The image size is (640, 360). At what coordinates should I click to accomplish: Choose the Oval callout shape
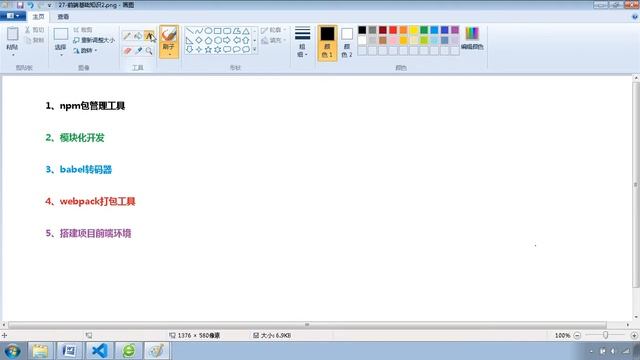(236, 50)
